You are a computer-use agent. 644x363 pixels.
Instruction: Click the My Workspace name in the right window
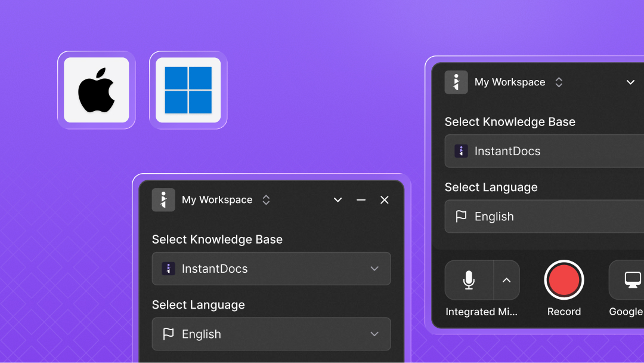(x=510, y=82)
